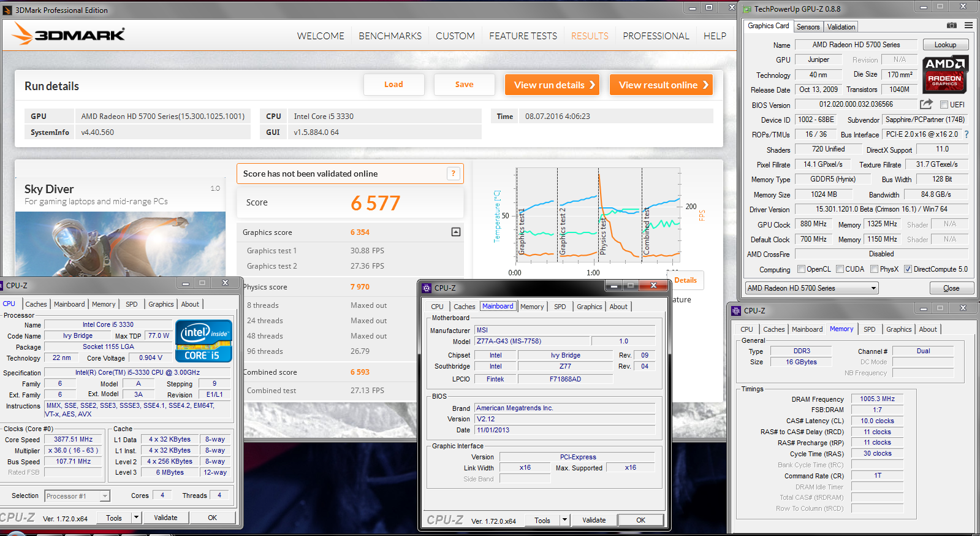
Task: Toggle the CUDA checkbox
Action: click(840, 269)
